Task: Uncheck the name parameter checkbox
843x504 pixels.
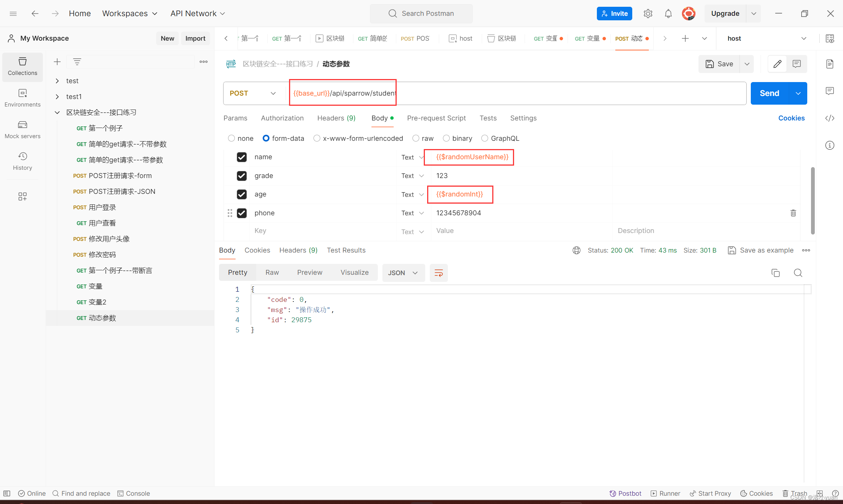Action: coord(242,157)
